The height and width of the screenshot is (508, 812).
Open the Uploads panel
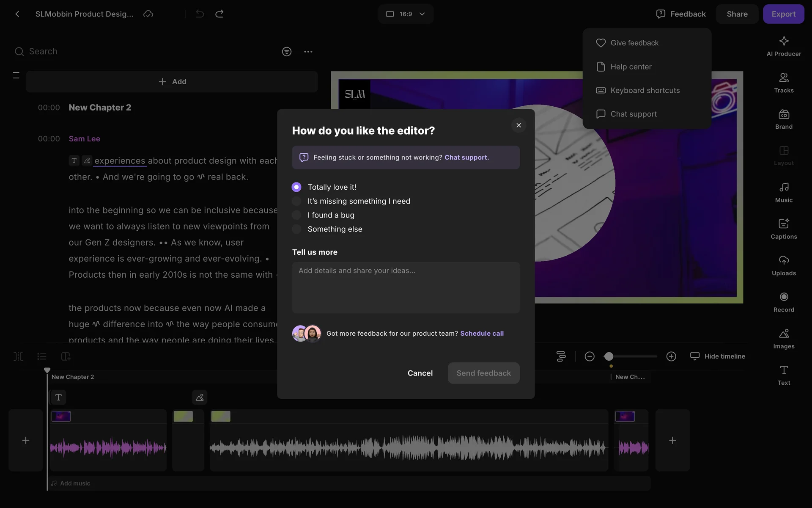[x=784, y=265]
